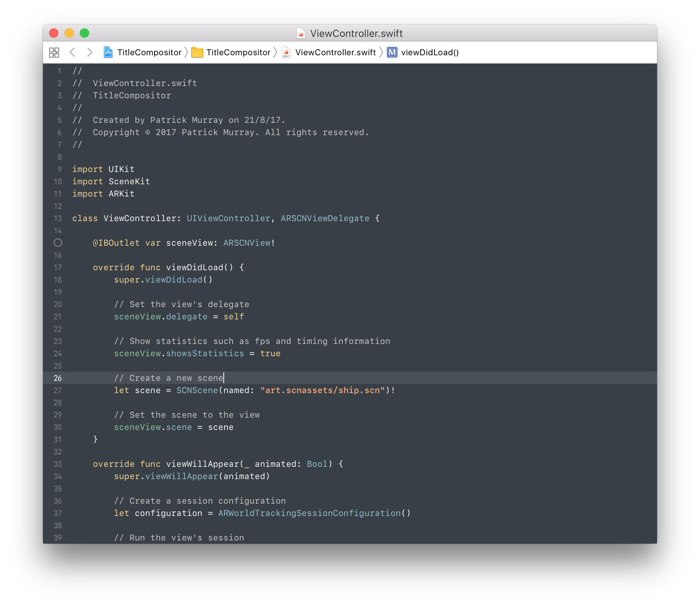Click the "import ARKit" line
This screenshot has height=605, width=700.
(104, 194)
